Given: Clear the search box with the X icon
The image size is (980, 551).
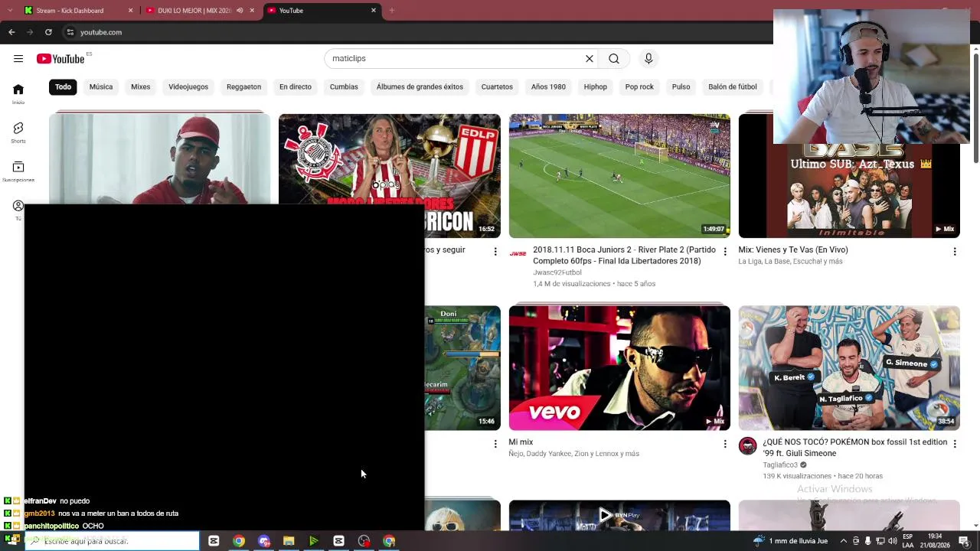Looking at the screenshot, I should coord(590,59).
